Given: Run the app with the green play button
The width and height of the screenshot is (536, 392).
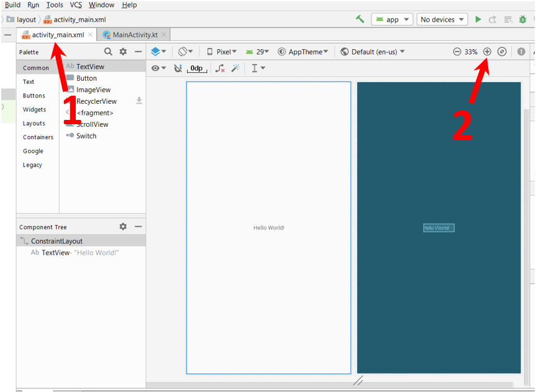Looking at the screenshot, I should click(x=478, y=19).
